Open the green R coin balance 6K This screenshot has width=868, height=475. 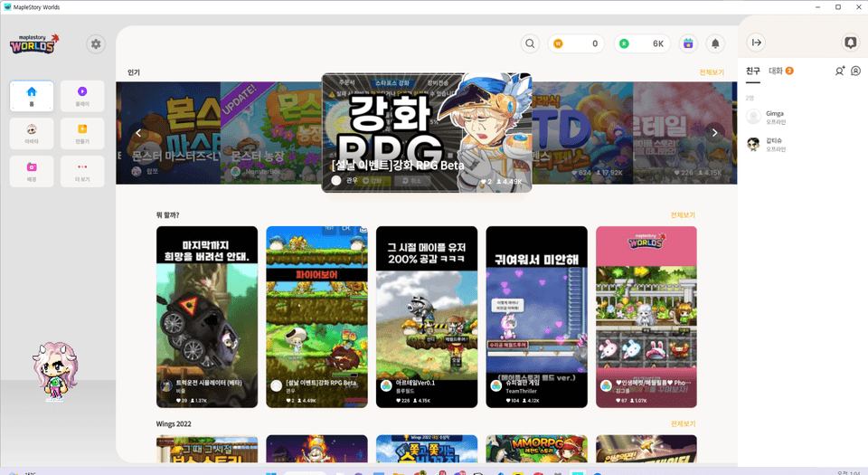point(642,43)
